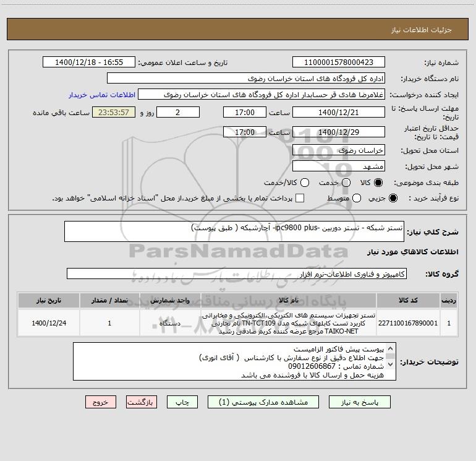
Task: Click the response deadline date 1400/12/21 field
Action: pos(339,112)
